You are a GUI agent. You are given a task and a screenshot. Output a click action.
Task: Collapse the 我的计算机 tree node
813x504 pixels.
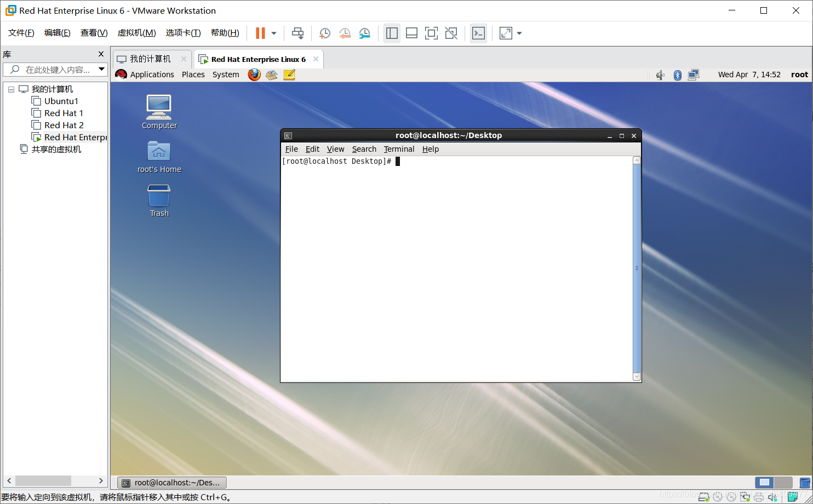11,89
